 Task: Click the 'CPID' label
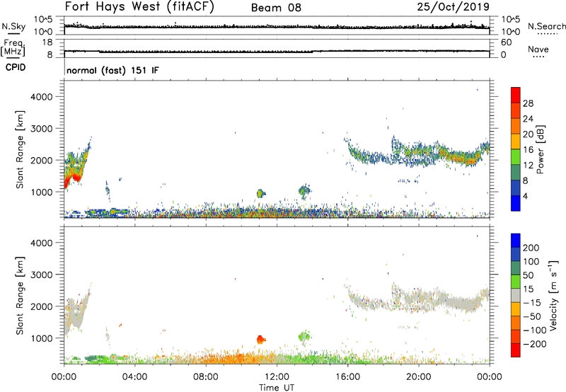[16, 67]
